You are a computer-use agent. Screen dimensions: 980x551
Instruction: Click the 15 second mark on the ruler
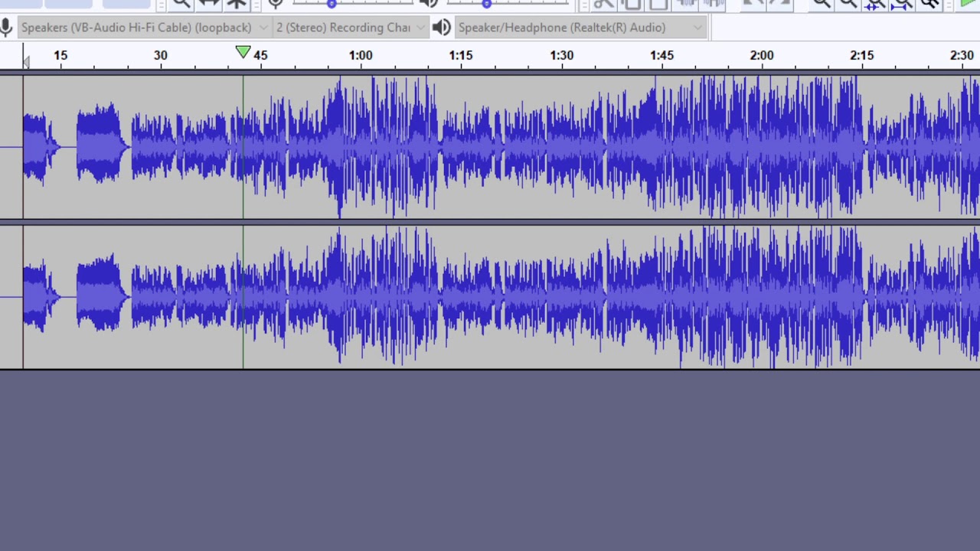[x=60, y=55]
